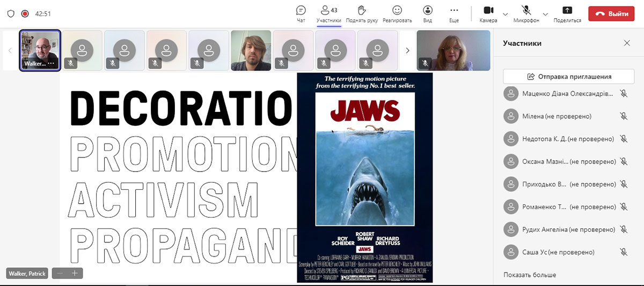644x286 pixels.
Task: Open the Реагировать reactions menu
Action: (x=397, y=13)
